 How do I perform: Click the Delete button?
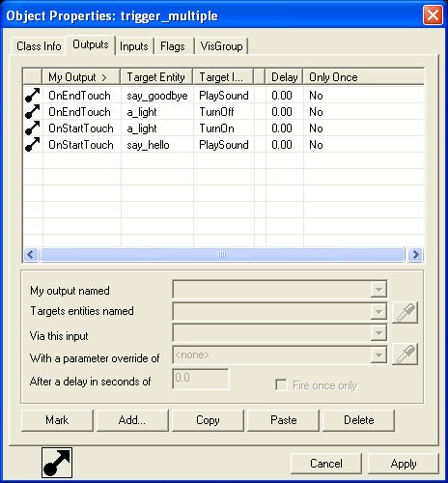[x=358, y=420]
